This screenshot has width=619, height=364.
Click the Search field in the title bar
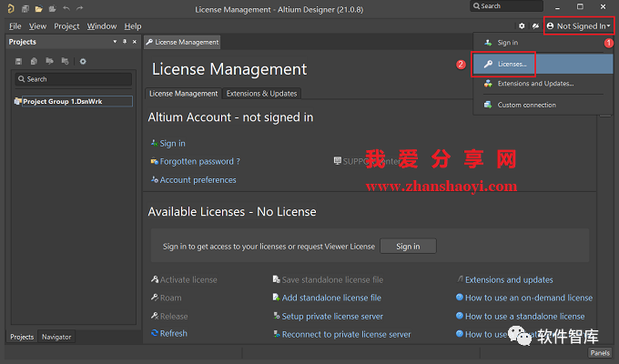coord(506,6)
